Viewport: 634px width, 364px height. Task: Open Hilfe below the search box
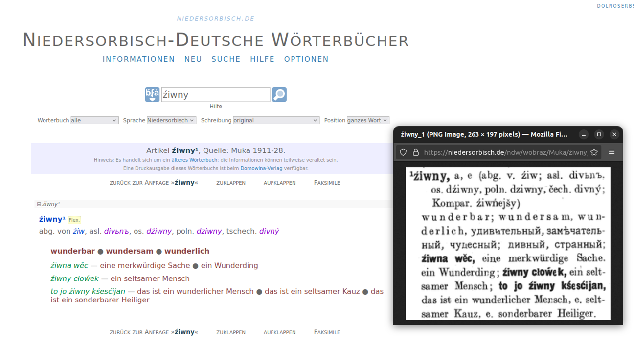(x=215, y=106)
